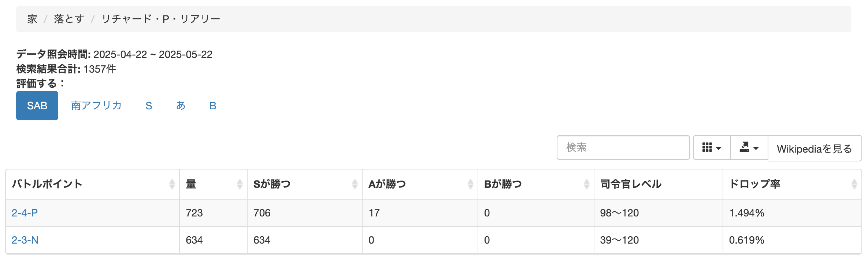Open the 2-4-P battle point link

coord(25,213)
